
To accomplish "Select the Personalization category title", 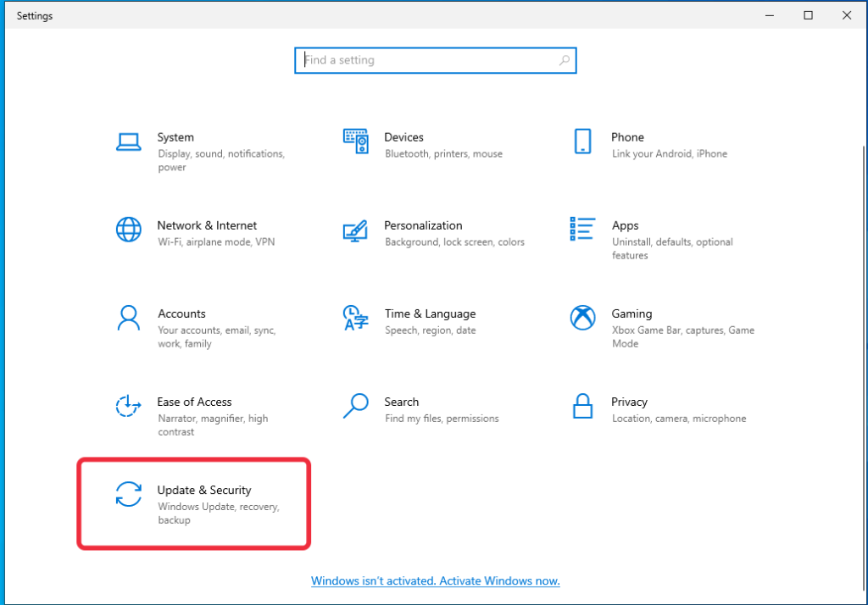I will [x=423, y=225].
